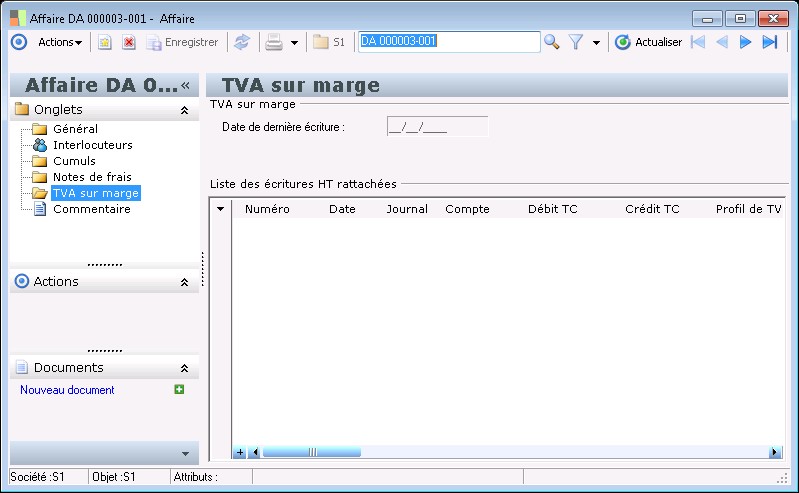Screen dimensions: 799x493
Task: Click the horizontal scrollbar left arrow
Action: (x=255, y=452)
